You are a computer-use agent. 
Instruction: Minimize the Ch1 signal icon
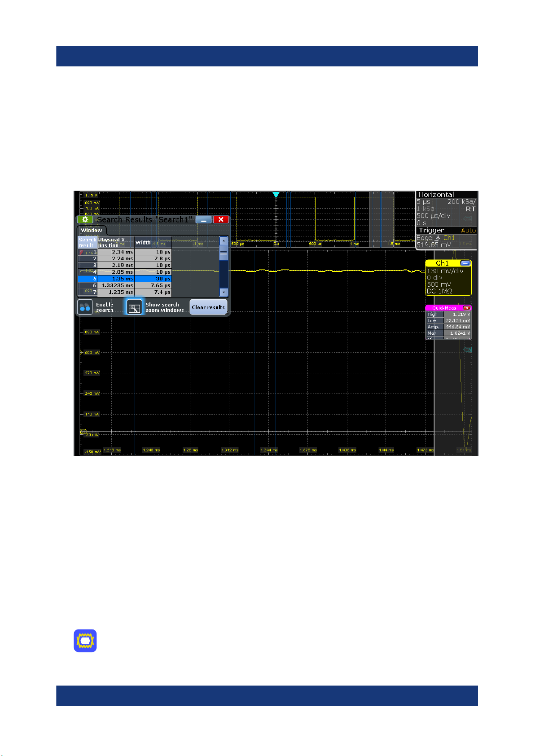point(465,263)
